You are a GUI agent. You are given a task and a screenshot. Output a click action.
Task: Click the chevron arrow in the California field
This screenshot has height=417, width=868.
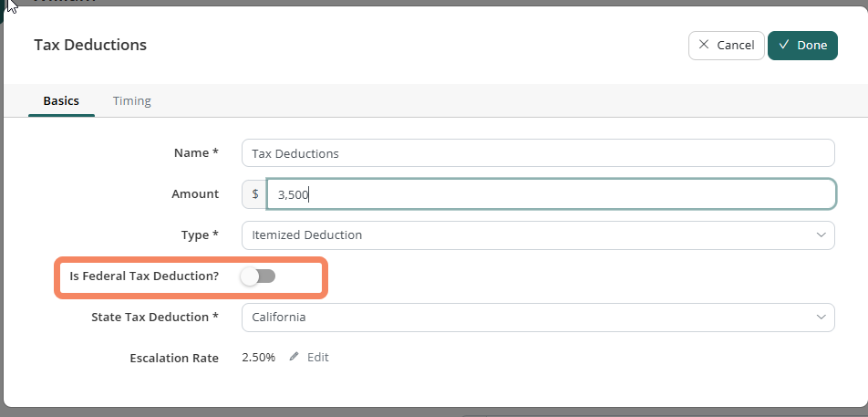coord(821,318)
